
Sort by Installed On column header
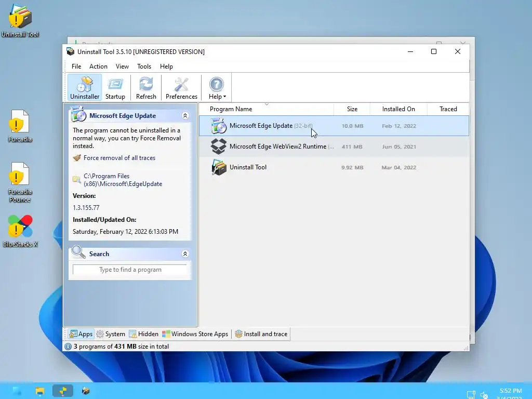[x=398, y=109]
